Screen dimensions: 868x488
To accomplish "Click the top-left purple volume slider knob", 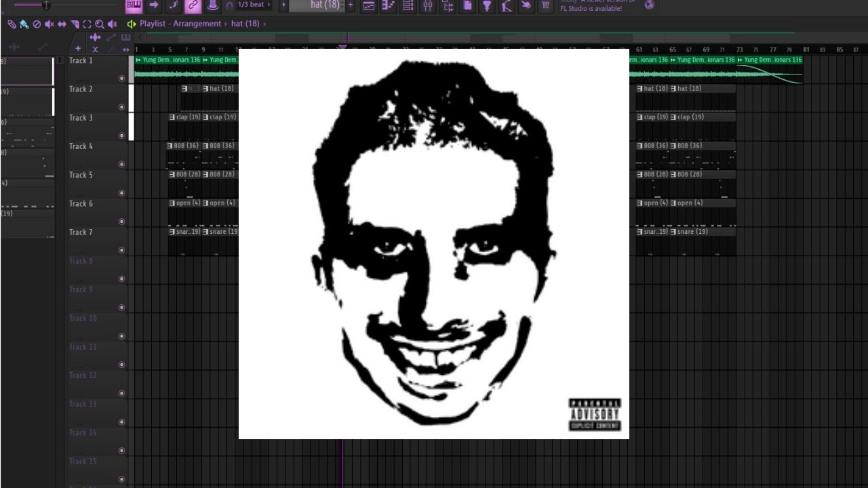I will pyautogui.click(x=46, y=5).
